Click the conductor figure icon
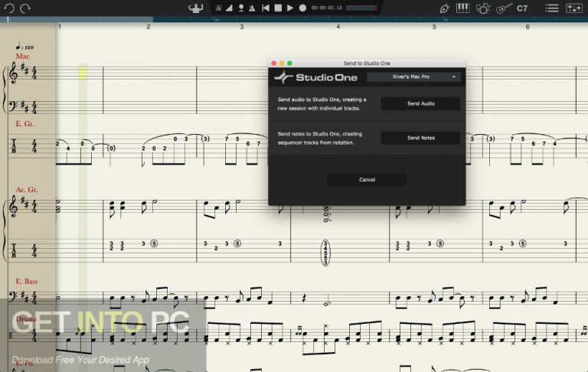 pyautogui.click(x=196, y=8)
